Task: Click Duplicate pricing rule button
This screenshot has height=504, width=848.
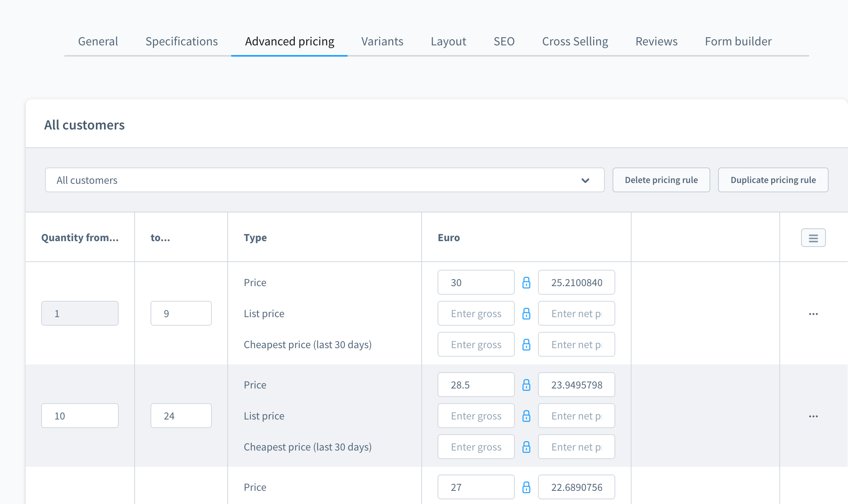Action: pyautogui.click(x=773, y=180)
